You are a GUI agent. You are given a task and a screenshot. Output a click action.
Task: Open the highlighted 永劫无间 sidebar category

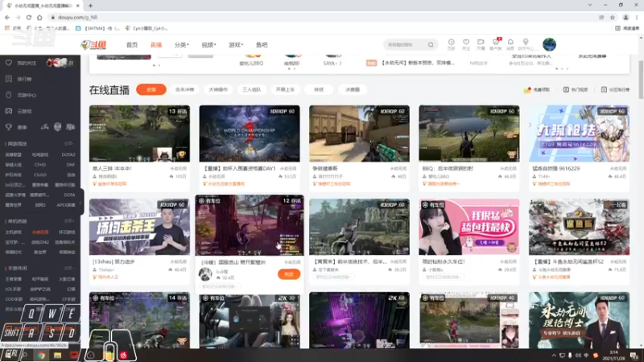pos(39,232)
